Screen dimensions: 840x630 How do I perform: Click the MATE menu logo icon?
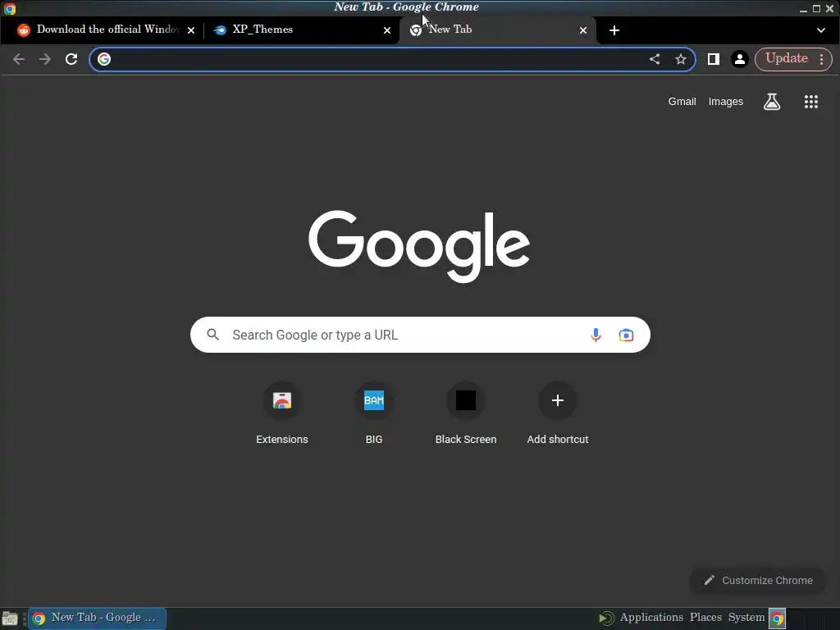(x=606, y=619)
